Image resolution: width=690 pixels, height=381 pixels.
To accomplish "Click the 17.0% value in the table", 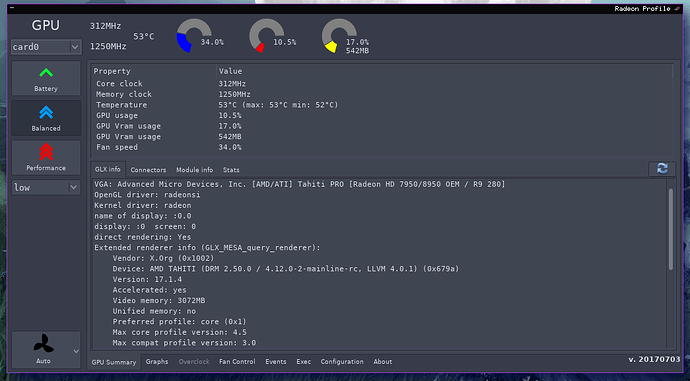I will (230, 126).
